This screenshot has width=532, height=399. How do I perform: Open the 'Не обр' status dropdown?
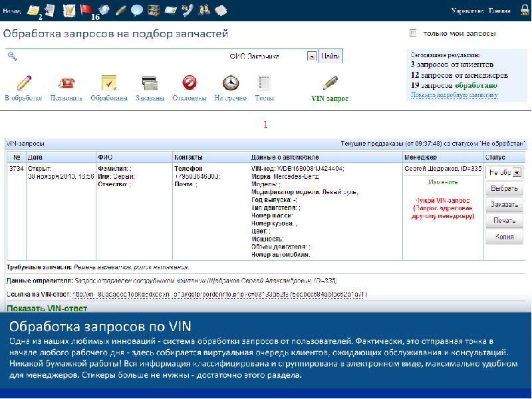504,172
